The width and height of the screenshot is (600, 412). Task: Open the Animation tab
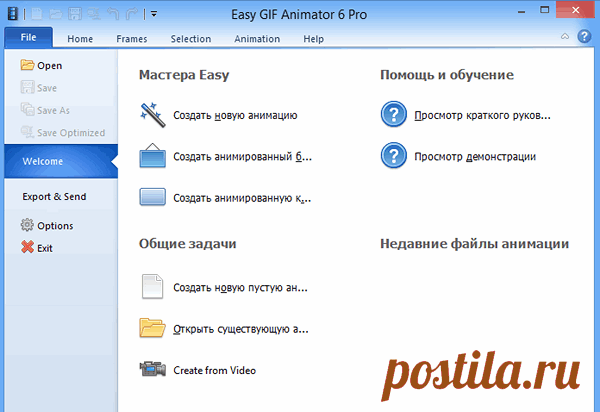[257, 39]
